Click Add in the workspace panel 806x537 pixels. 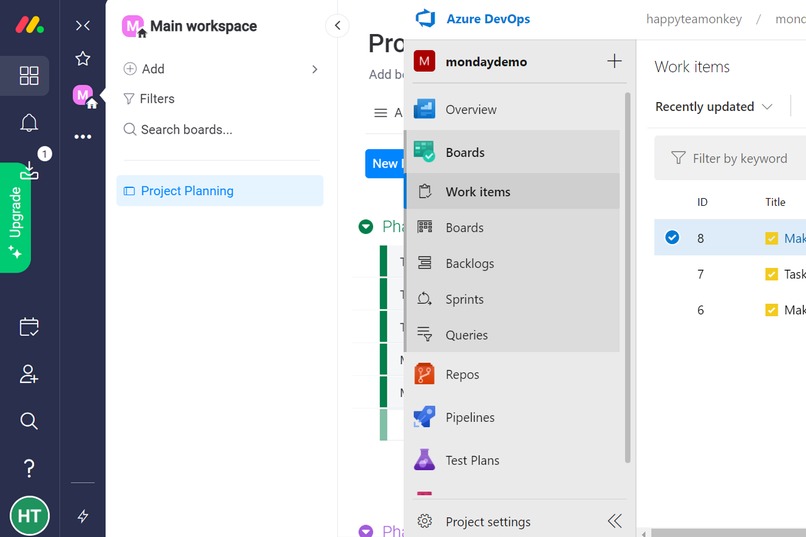(x=144, y=69)
